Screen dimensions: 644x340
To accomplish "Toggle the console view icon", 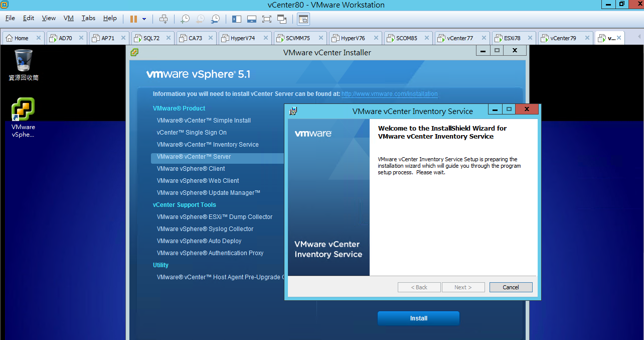I will 303,19.
